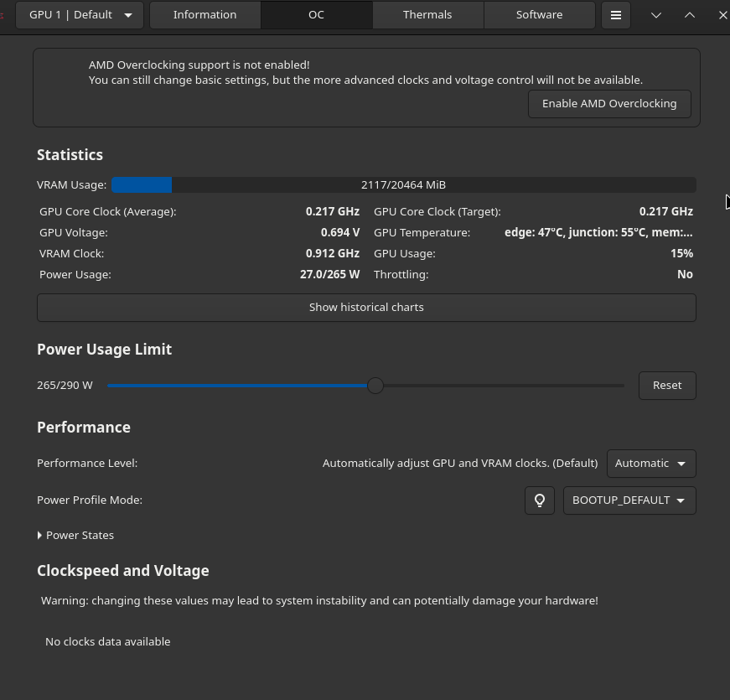Click the Throttling status value
This screenshot has width=730, height=700.
tap(685, 274)
